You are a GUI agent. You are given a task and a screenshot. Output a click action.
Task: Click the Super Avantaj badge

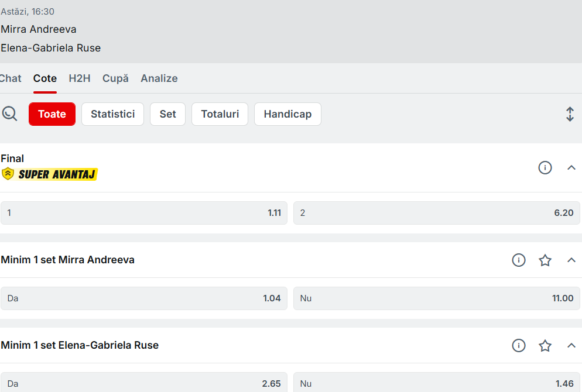coord(50,174)
